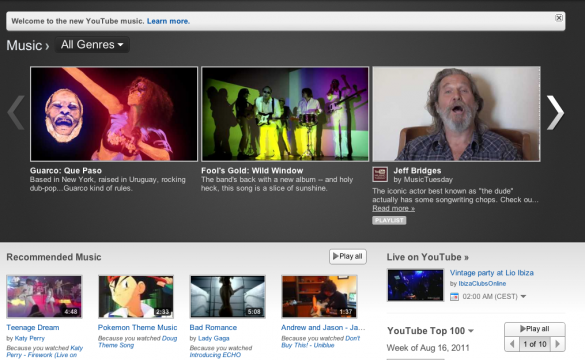Click the Andrew and Jason - Ja... title
The image size is (585, 360).
[323, 328]
